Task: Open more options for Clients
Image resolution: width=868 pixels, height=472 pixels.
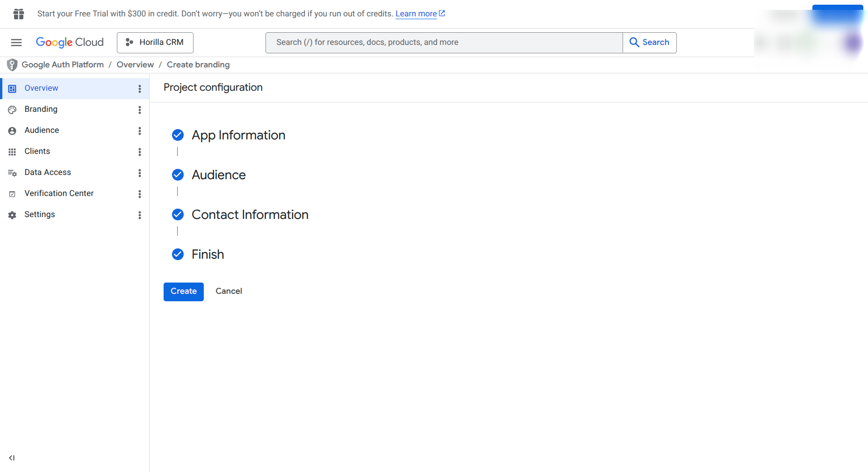Action: click(x=139, y=152)
